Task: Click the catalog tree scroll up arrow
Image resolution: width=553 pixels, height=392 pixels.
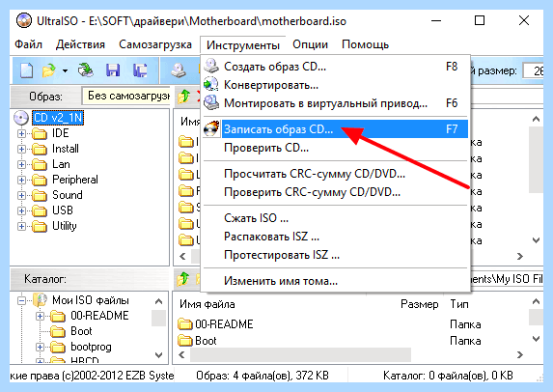Action: [x=158, y=301]
